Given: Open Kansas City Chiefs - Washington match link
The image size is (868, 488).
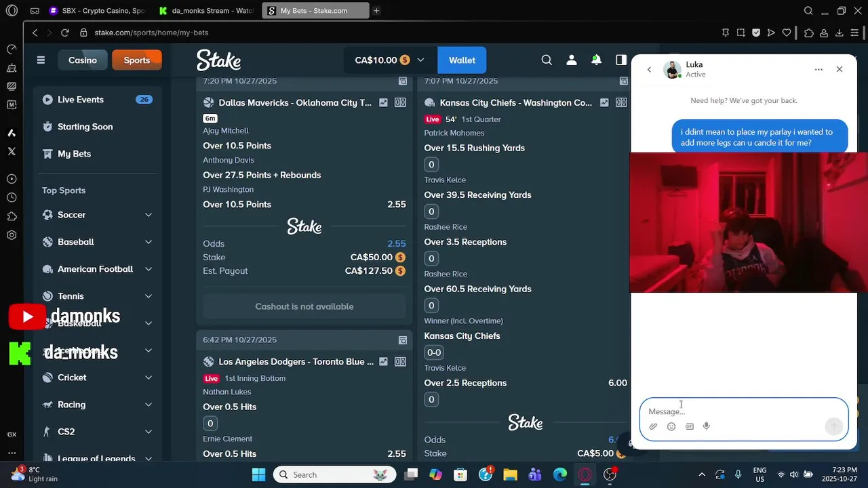Looking at the screenshot, I should coord(516,103).
